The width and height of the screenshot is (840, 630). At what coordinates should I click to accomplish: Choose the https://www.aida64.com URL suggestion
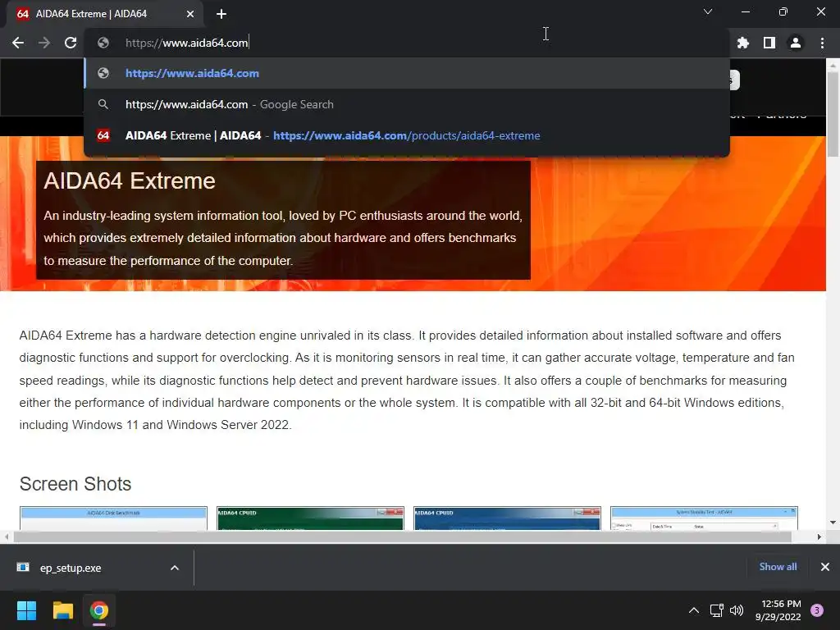407,73
